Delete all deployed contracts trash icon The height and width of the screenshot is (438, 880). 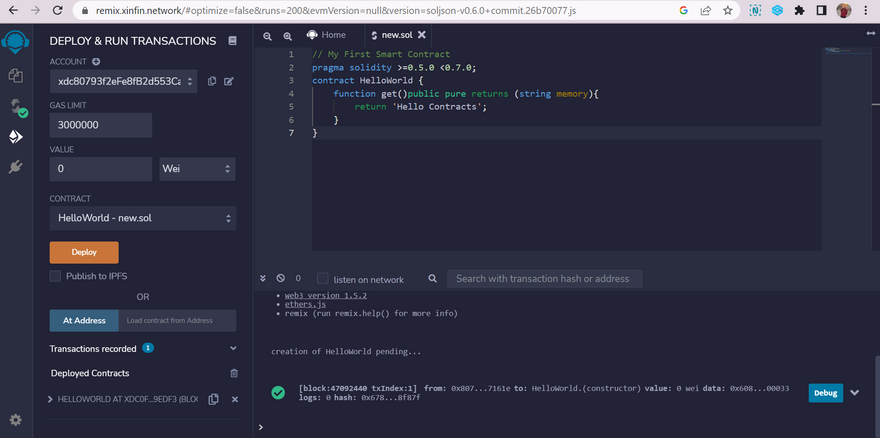pyautogui.click(x=234, y=373)
